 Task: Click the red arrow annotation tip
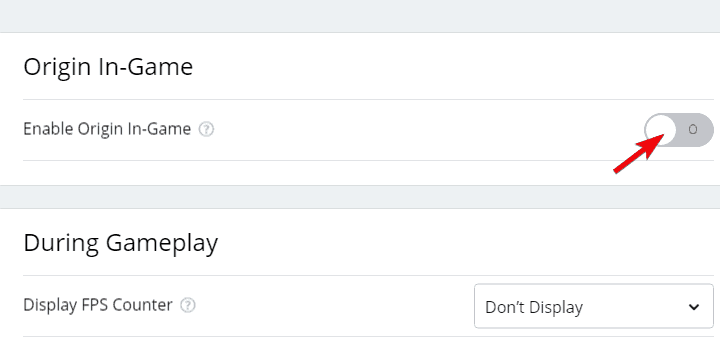tap(663, 135)
